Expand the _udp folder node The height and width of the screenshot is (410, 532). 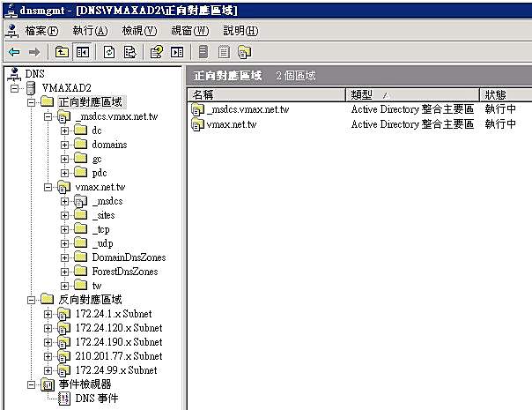64,243
